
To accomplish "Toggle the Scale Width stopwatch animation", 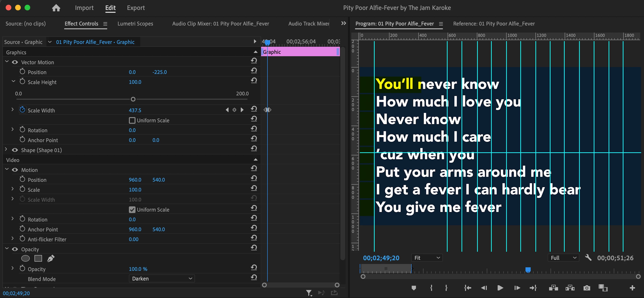I will point(22,110).
